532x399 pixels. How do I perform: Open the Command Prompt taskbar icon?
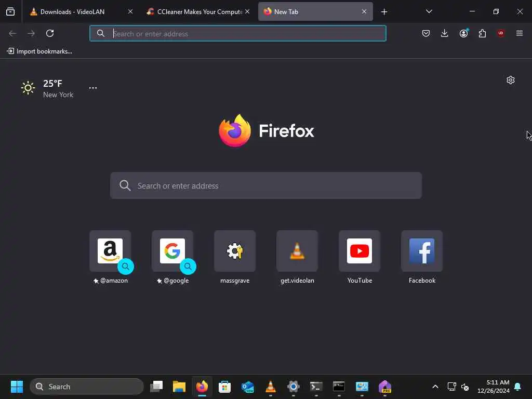click(339, 387)
